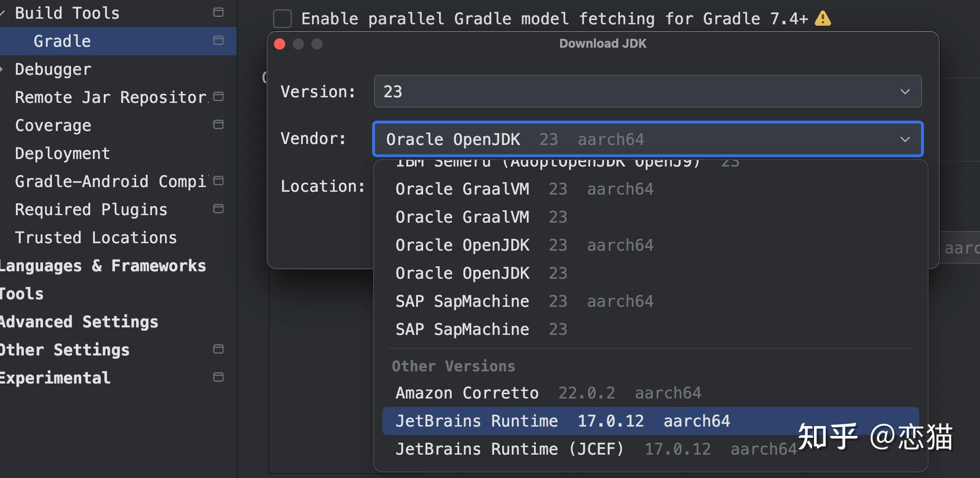The height and width of the screenshot is (478, 980).
Task: Select JetBrains Runtime (JCEF) 17.0.12
Action: point(510,449)
